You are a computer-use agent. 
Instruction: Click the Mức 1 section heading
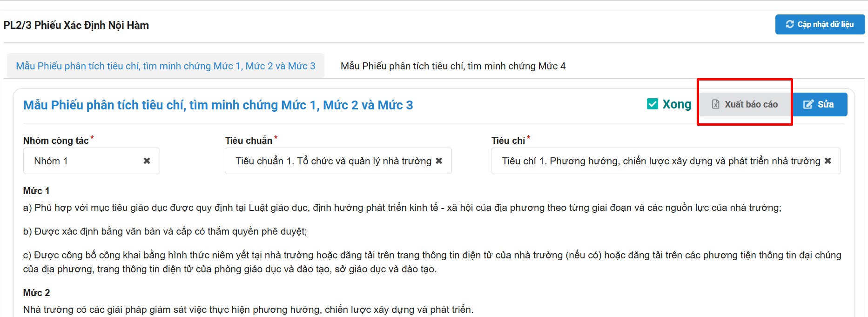click(x=36, y=191)
